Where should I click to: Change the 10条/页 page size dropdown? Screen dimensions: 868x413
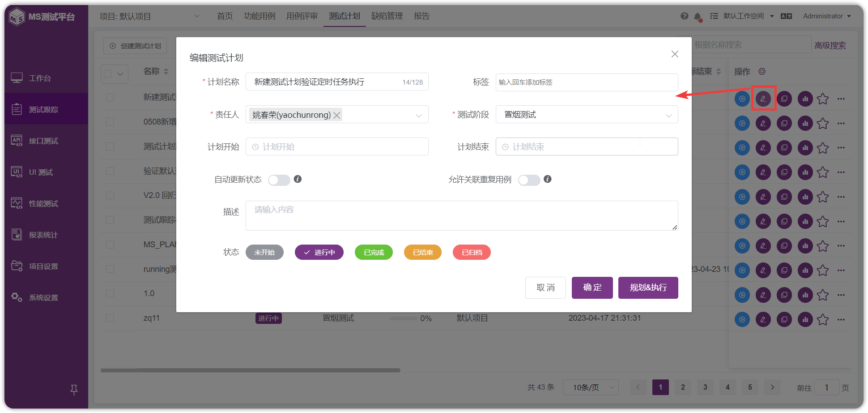pos(591,387)
